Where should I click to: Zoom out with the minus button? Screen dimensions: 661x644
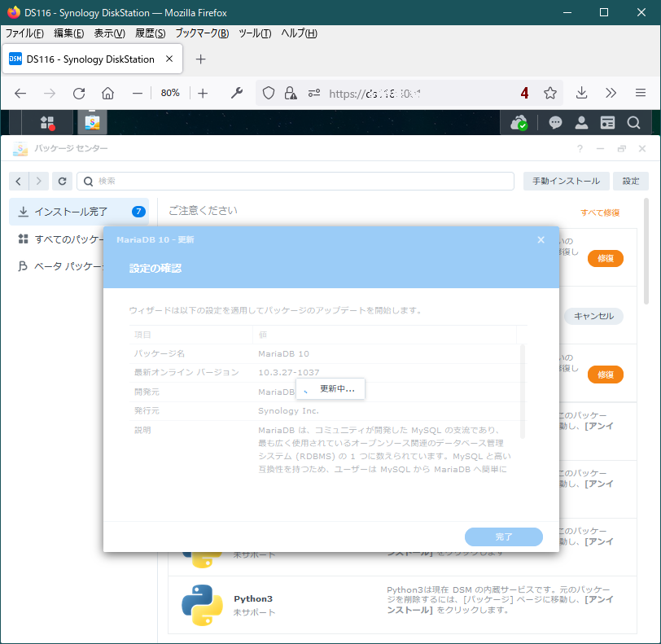[138, 93]
